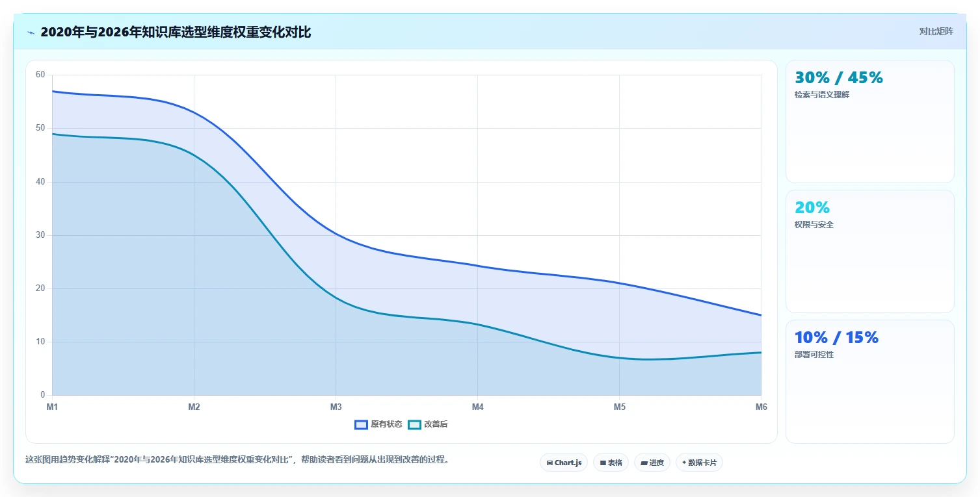Click the lightning icon beside the chart title

[x=31, y=32]
